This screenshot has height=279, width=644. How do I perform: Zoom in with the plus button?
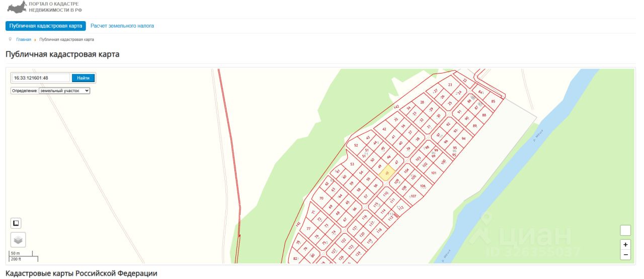click(625, 244)
